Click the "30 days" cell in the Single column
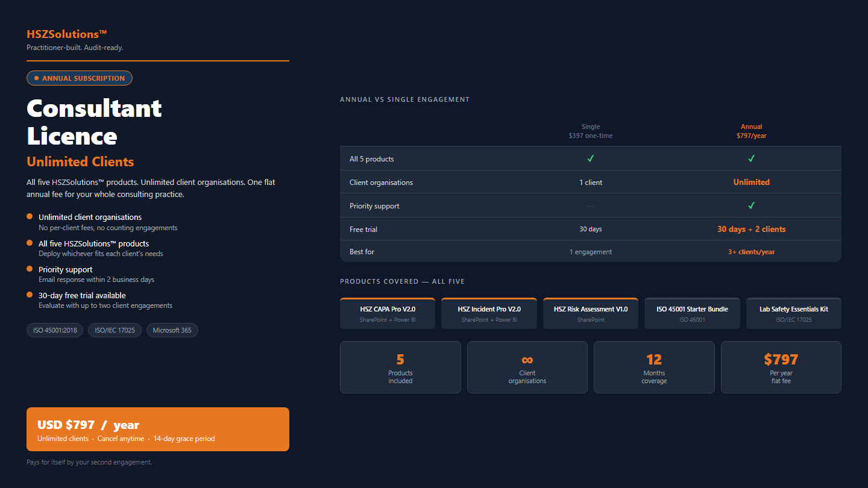The image size is (868, 488). point(591,229)
